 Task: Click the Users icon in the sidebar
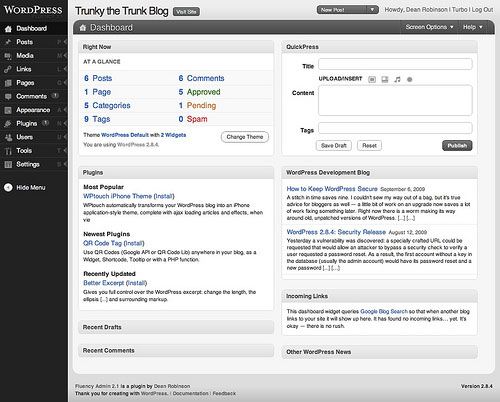[8, 137]
